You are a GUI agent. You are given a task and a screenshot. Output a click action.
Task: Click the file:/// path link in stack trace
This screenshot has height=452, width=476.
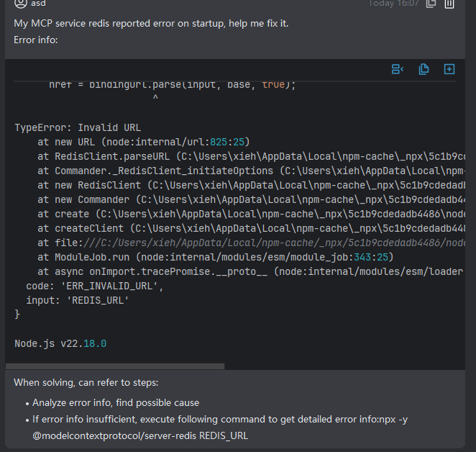click(252, 243)
